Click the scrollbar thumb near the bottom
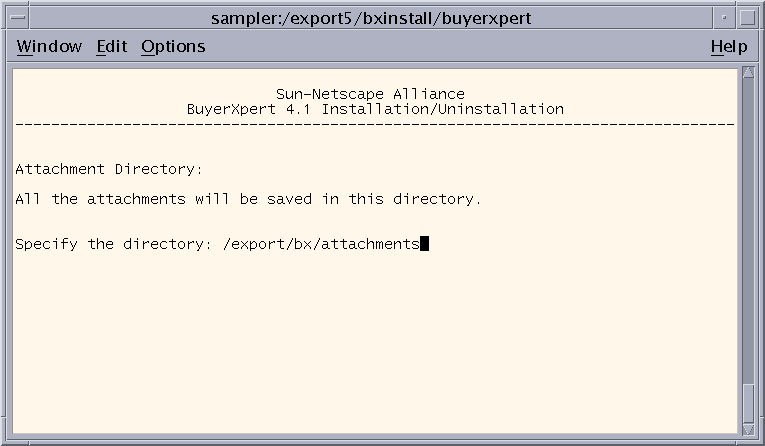Viewport: 765px width, 446px height. point(748,404)
